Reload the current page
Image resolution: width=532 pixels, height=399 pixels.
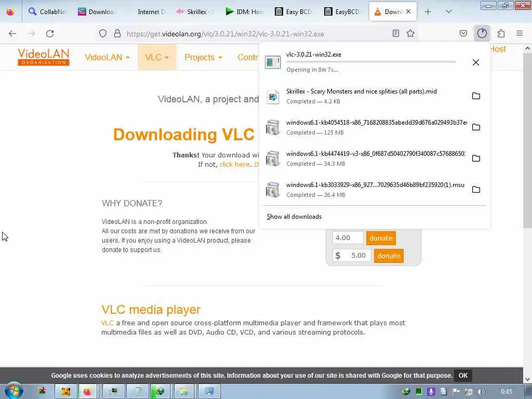[x=50, y=34]
